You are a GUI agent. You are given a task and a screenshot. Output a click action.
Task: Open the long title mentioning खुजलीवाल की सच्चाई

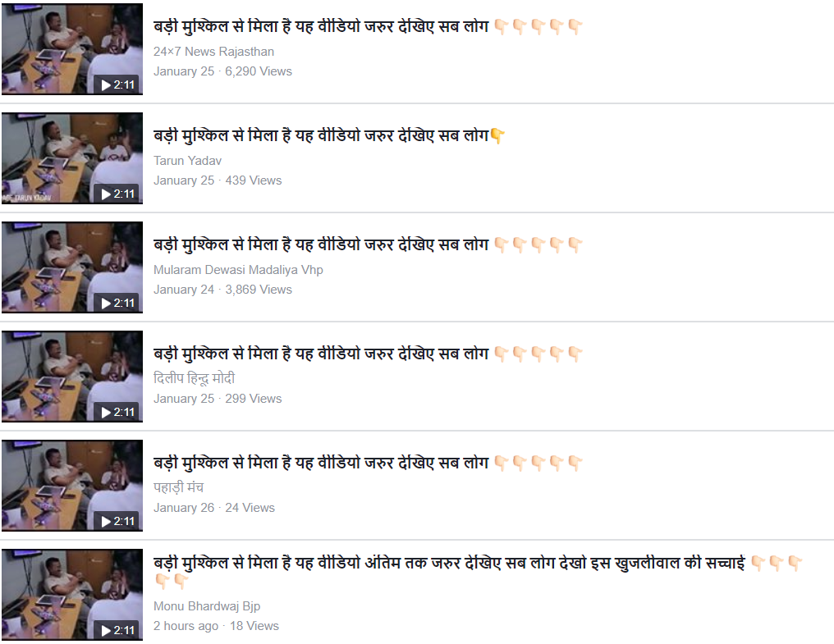point(479,572)
